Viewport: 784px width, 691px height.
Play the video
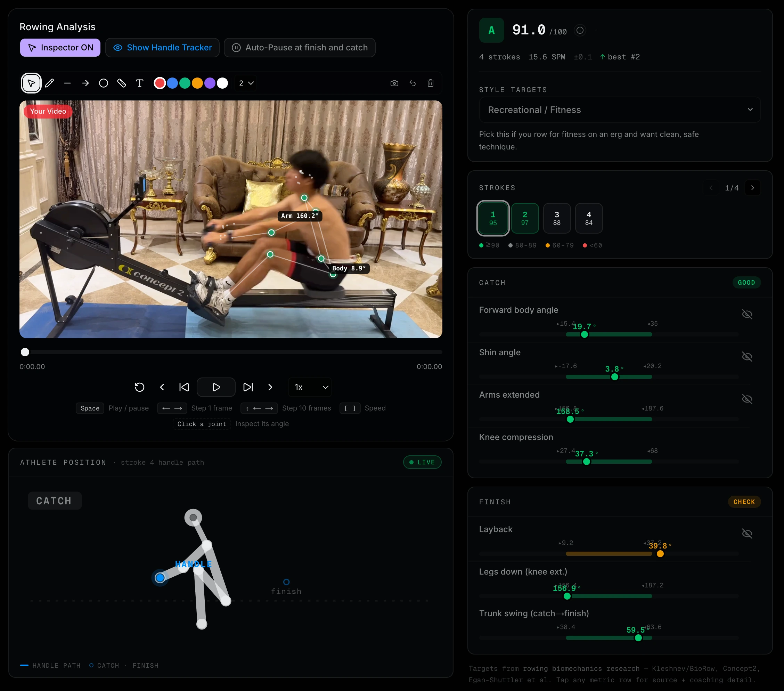click(x=216, y=387)
